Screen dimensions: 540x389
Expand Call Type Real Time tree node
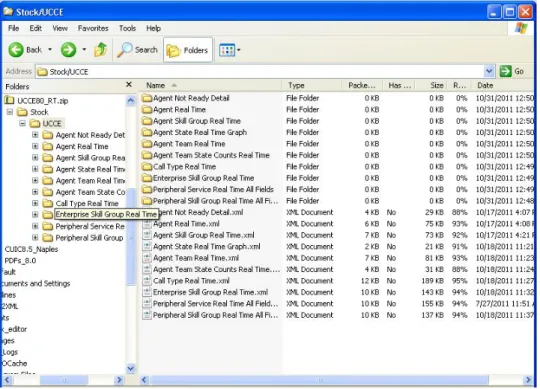[x=35, y=203]
